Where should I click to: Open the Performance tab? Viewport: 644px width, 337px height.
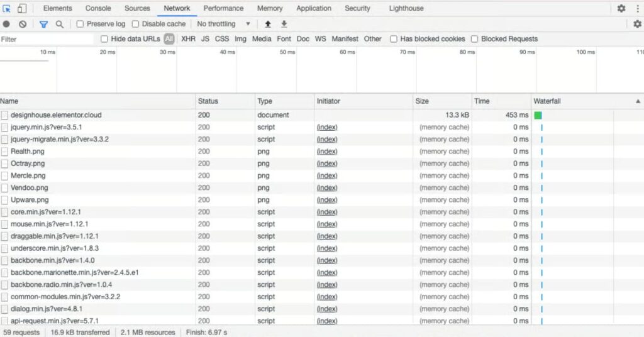click(223, 9)
